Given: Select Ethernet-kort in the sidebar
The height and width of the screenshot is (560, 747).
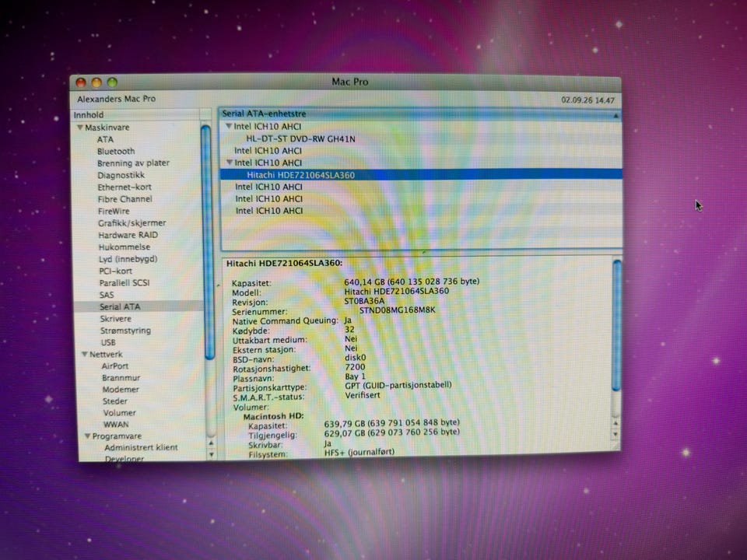Looking at the screenshot, I should pos(124,187).
